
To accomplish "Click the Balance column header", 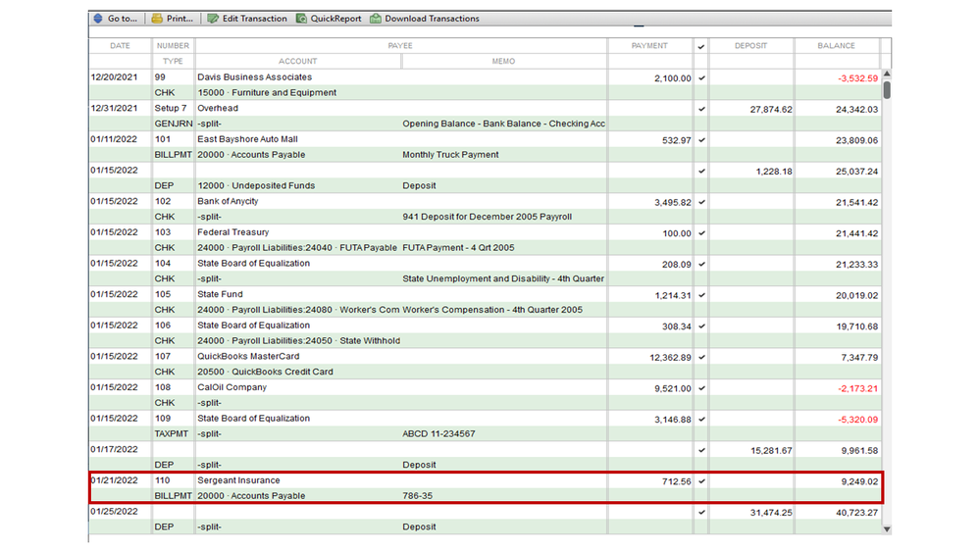I will click(x=836, y=46).
